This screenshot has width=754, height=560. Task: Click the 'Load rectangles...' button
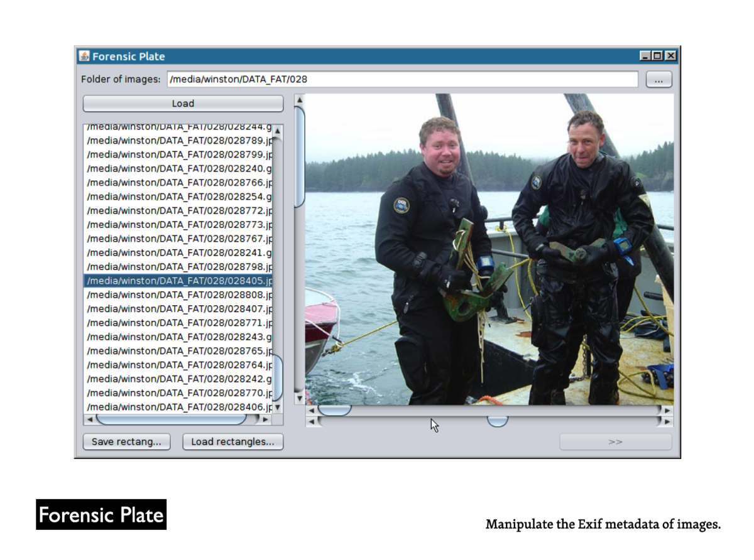pos(232,442)
